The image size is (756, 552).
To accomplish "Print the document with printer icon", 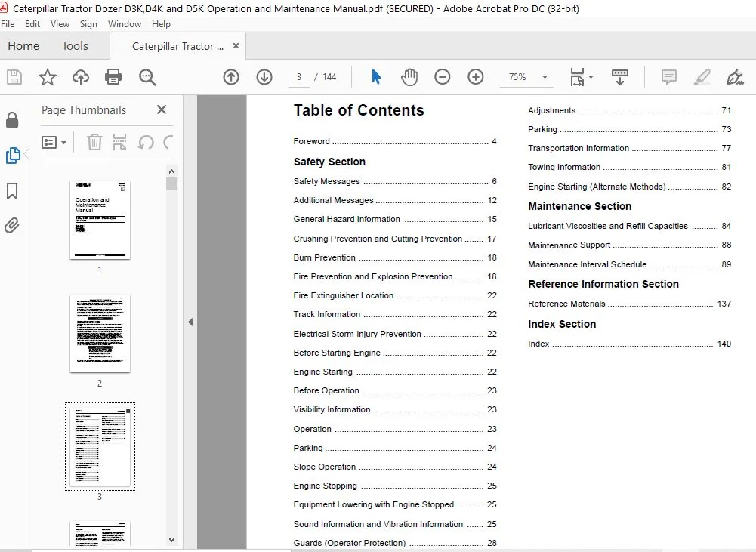I will pos(113,77).
